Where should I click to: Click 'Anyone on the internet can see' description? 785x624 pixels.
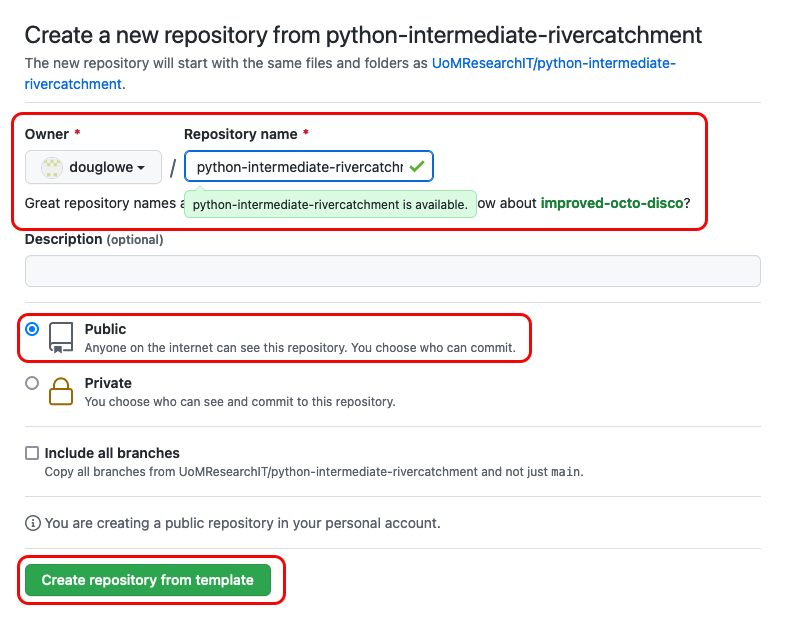[300, 348]
